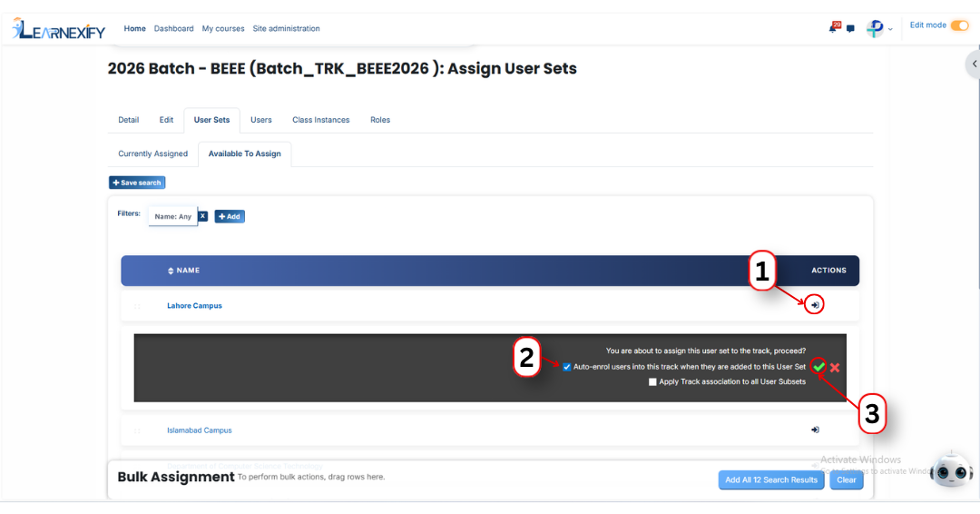Open the chatbot robot assistant
This screenshot has height=514, width=980.
coord(951,470)
